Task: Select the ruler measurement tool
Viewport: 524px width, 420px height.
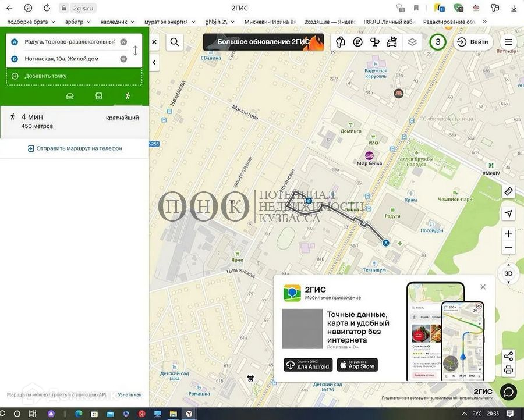Action: (508, 191)
